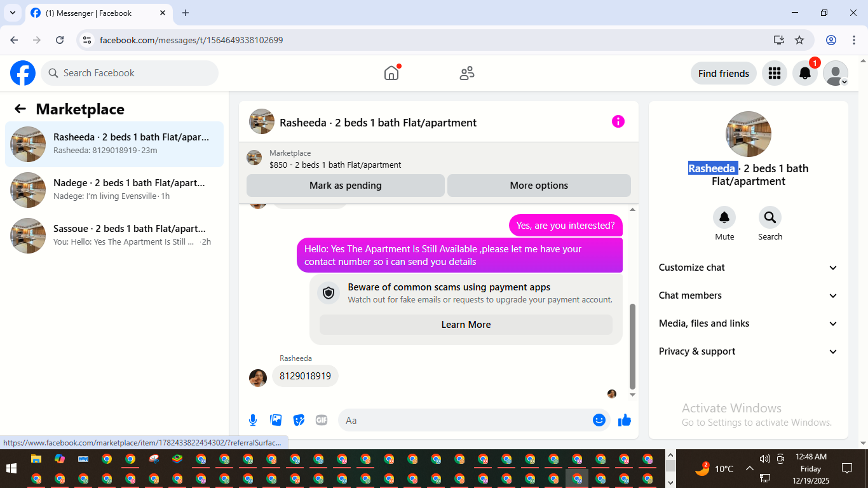Click the message scroll down arrow
The width and height of the screenshot is (868, 488).
tap(632, 395)
